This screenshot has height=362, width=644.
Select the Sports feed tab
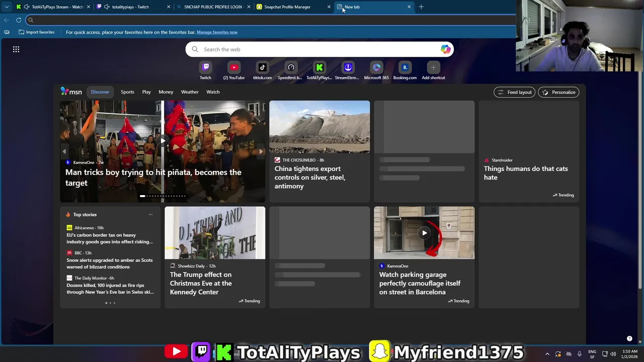click(x=127, y=92)
